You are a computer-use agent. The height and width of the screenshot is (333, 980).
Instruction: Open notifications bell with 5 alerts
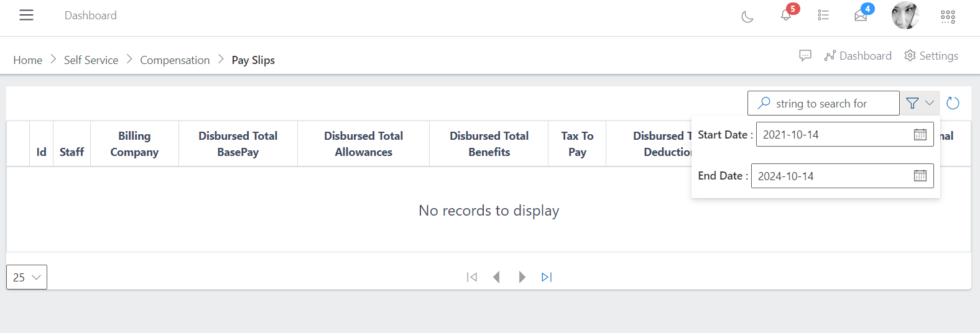(x=786, y=15)
